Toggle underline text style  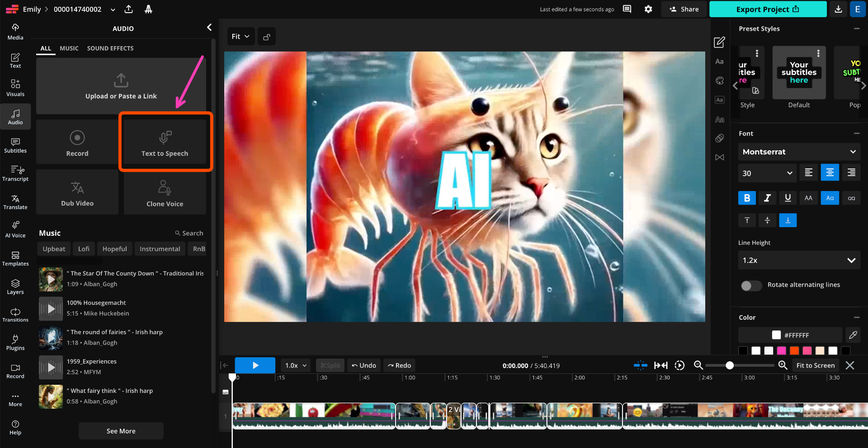coord(788,198)
